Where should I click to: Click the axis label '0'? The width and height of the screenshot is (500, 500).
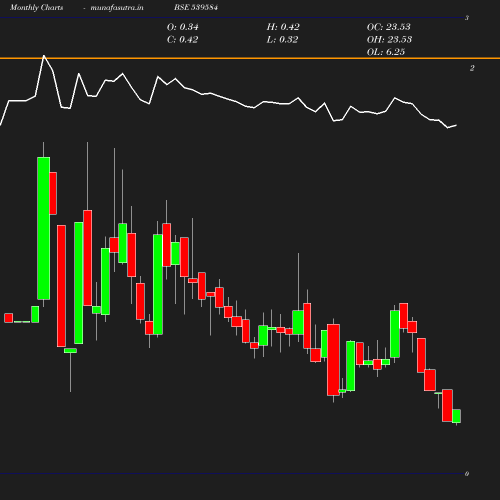point(467,474)
